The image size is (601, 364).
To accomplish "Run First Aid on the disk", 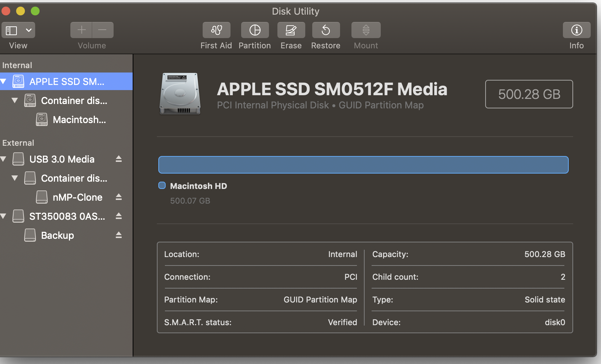I will [x=216, y=30].
